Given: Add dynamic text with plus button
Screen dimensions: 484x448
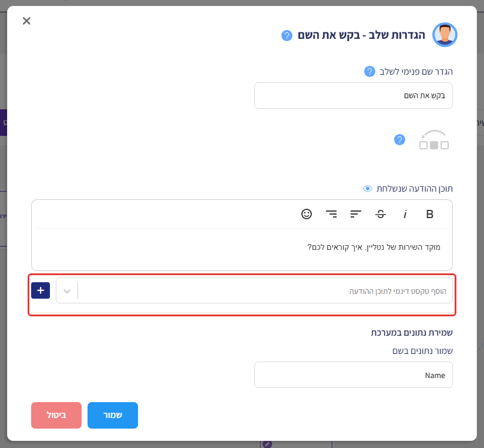Looking at the screenshot, I should (x=41, y=290).
